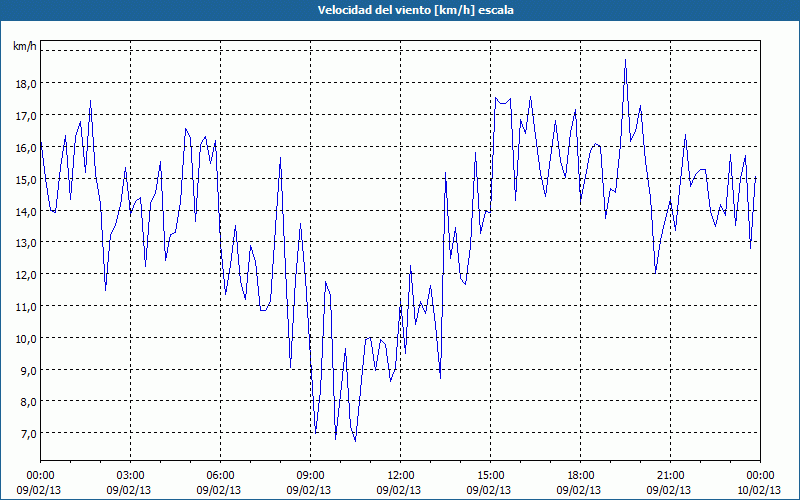Click the '10,0' y-axis value
Image resolution: width=800 pixels, height=500 pixels.
click(x=26, y=339)
